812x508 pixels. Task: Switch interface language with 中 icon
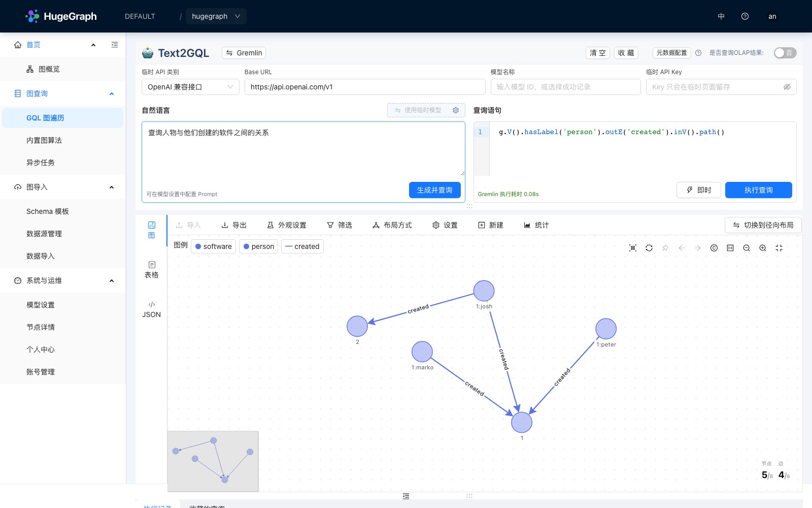721,16
